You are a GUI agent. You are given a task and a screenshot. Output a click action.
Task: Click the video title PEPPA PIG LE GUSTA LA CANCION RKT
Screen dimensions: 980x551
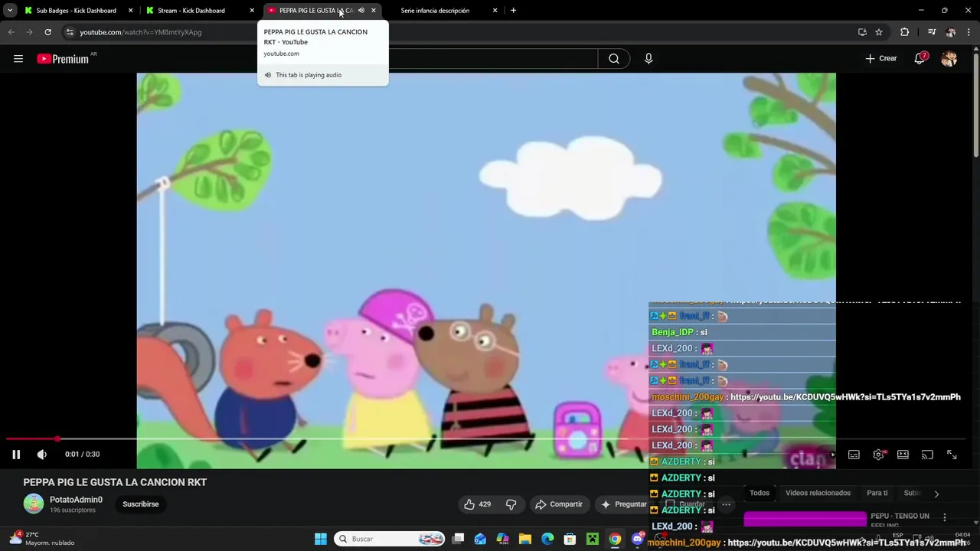point(115,482)
